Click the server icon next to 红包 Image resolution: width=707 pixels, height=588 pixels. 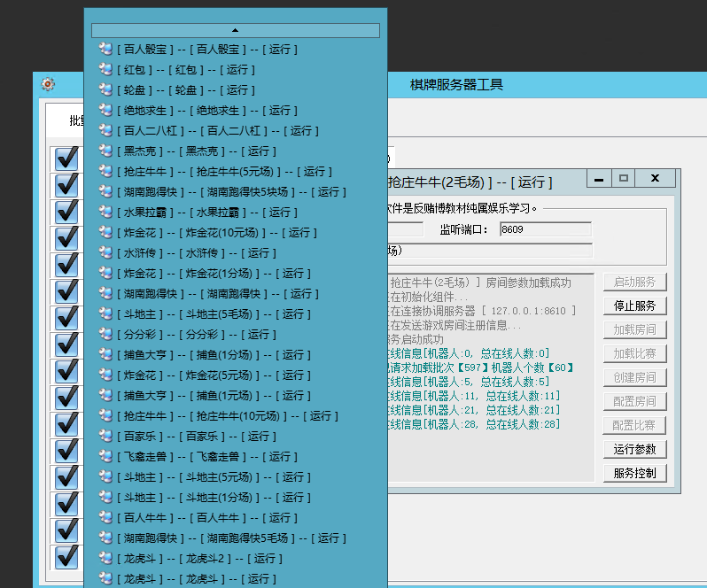[105, 70]
